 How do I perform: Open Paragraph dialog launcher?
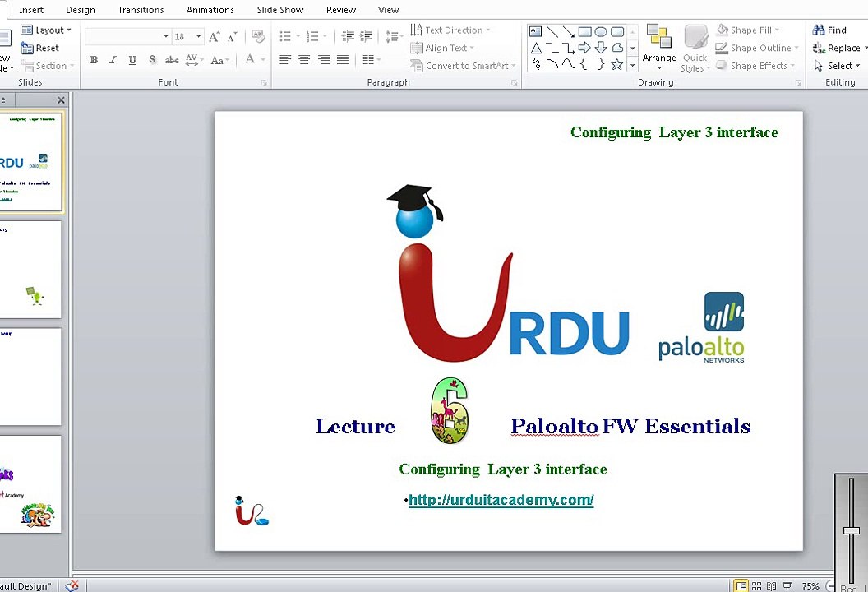(515, 83)
